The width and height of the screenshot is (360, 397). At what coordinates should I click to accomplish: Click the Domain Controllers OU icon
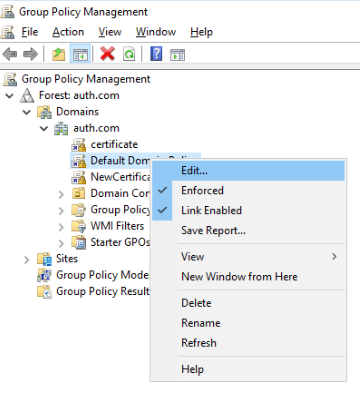click(79, 193)
